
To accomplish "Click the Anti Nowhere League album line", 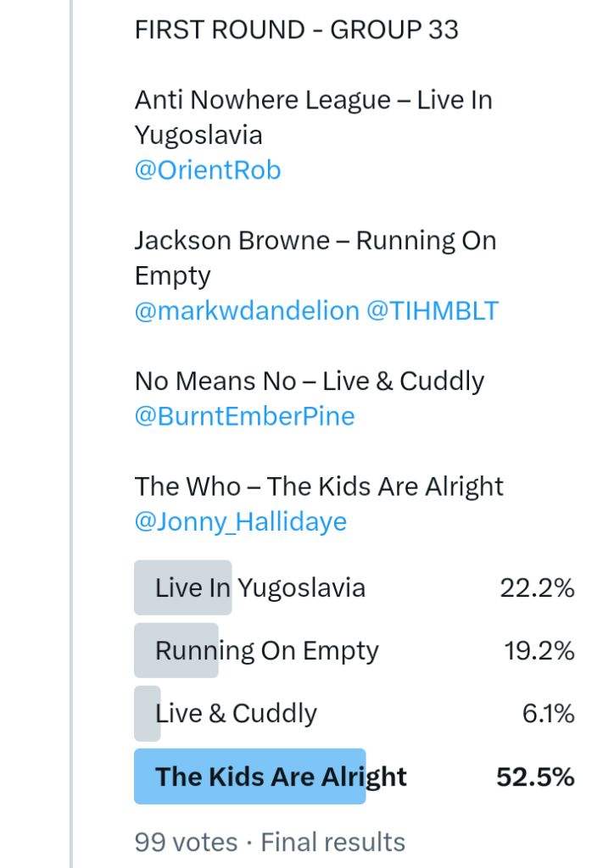I will click(x=313, y=101).
